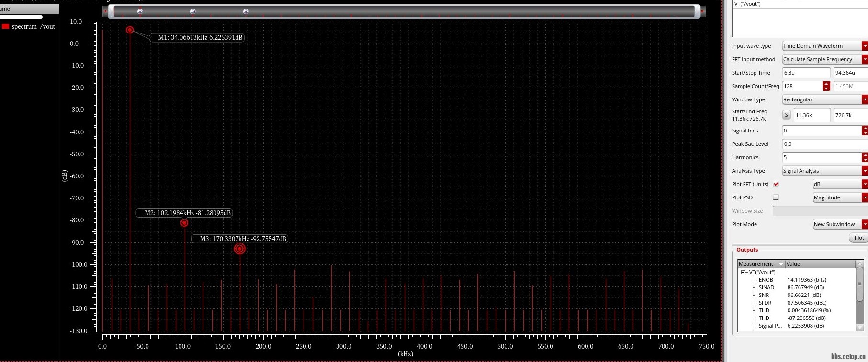Click the S button beside Start/End Freq
This screenshot has width=868, height=362.
point(786,115)
